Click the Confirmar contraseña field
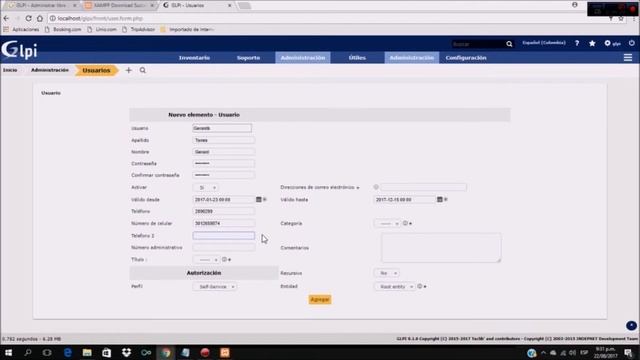The image size is (640, 360). [224, 175]
